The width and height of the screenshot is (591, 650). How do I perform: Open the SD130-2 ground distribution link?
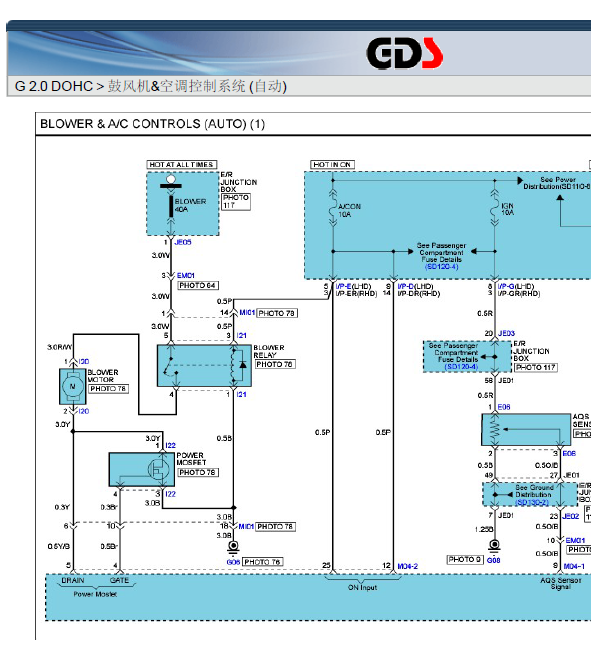tap(532, 502)
